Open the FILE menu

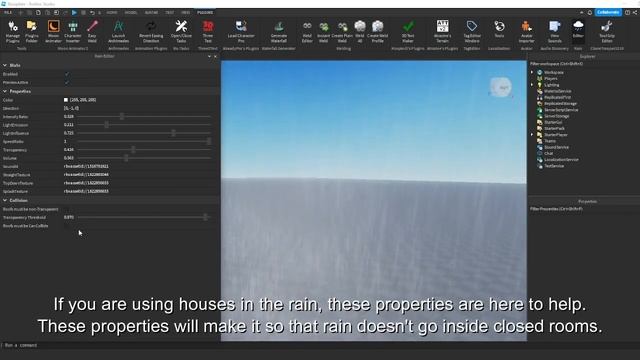click(8, 13)
